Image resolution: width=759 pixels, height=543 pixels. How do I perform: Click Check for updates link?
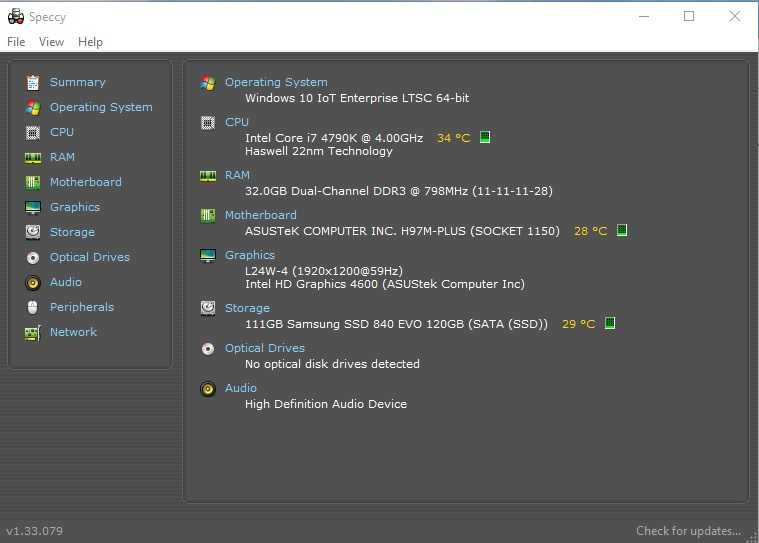(x=688, y=531)
